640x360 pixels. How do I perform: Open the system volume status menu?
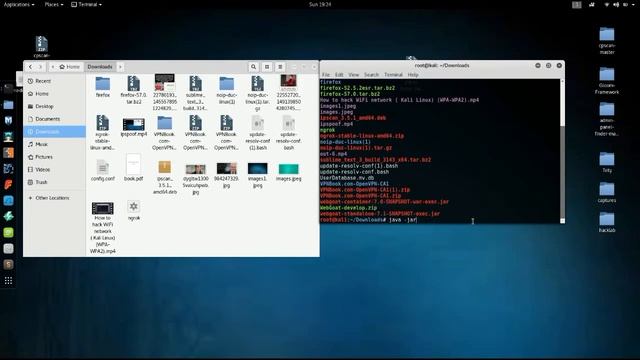tap(616, 4)
